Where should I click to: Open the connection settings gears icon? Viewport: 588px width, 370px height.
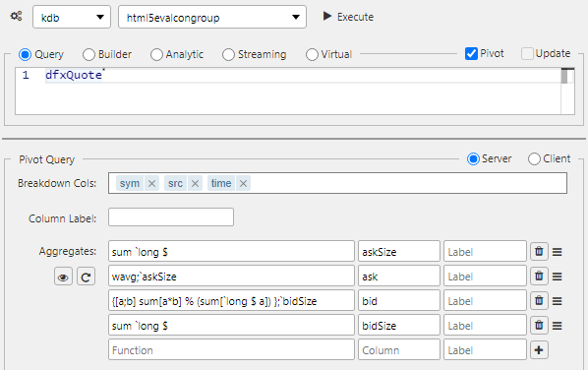pyautogui.click(x=16, y=16)
